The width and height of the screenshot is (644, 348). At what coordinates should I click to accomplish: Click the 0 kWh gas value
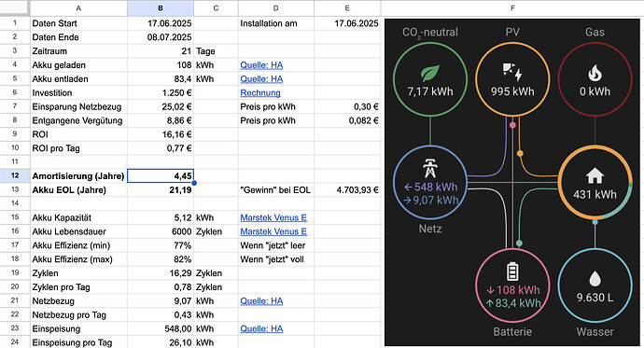(595, 91)
